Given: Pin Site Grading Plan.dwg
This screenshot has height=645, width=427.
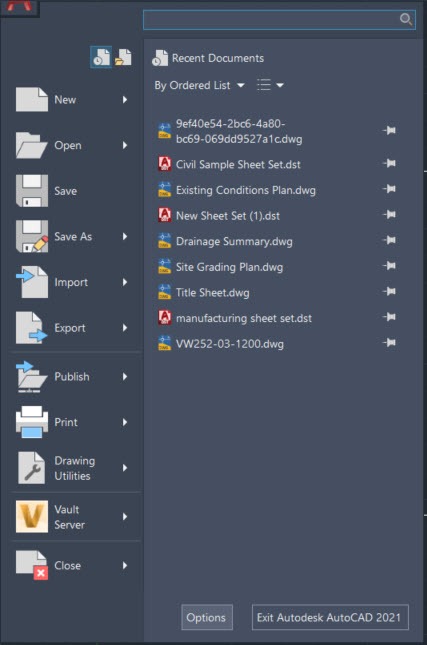Looking at the screenshot, I should tap(389, 266).
